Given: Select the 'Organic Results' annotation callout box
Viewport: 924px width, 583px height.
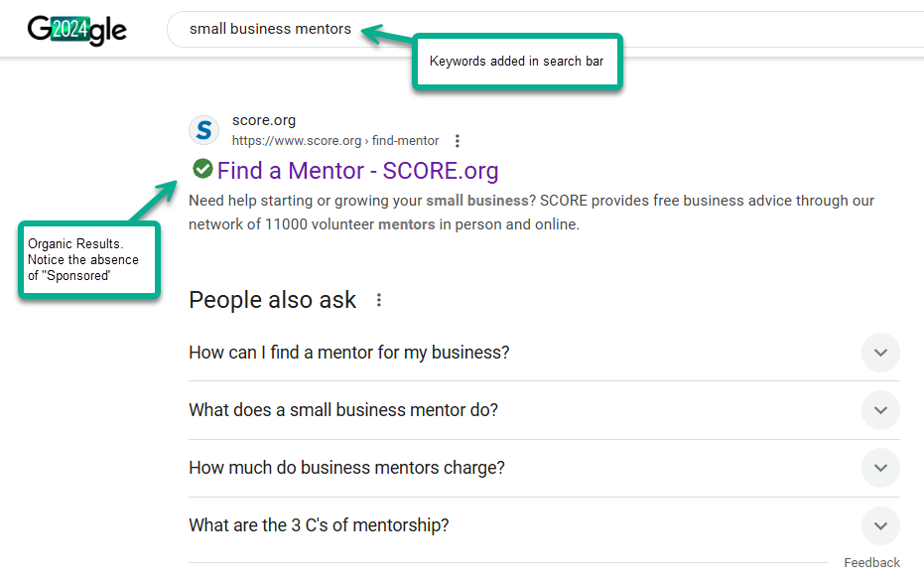Looking at the screenshot, I should (88, 259).
